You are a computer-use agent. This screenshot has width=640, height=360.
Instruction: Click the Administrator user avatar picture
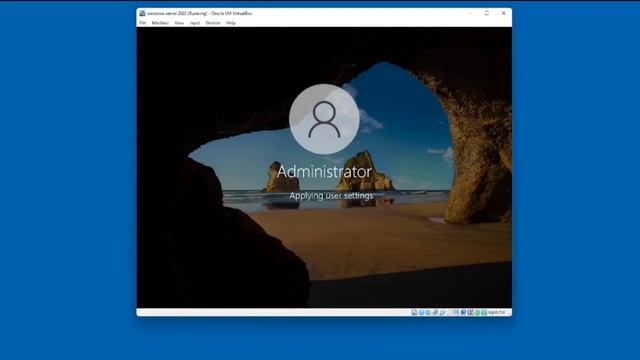coord(324,119)
